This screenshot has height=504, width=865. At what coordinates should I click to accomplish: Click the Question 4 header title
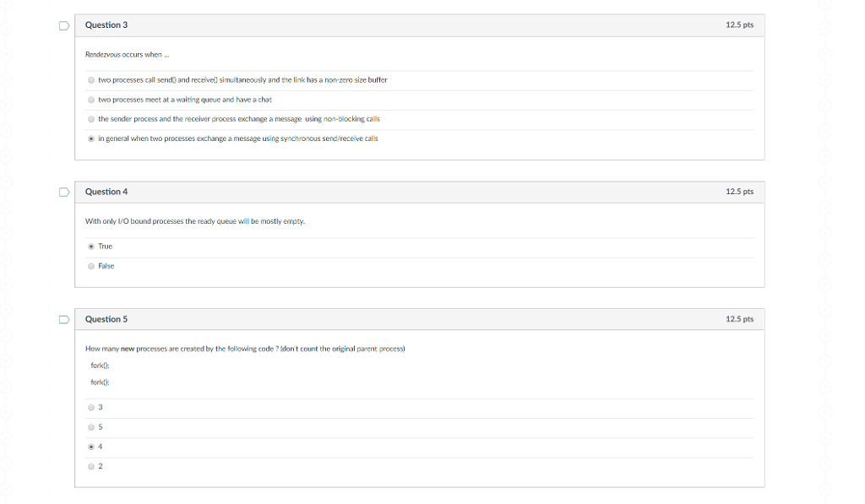pyautogui.click(x=106, y=192)
